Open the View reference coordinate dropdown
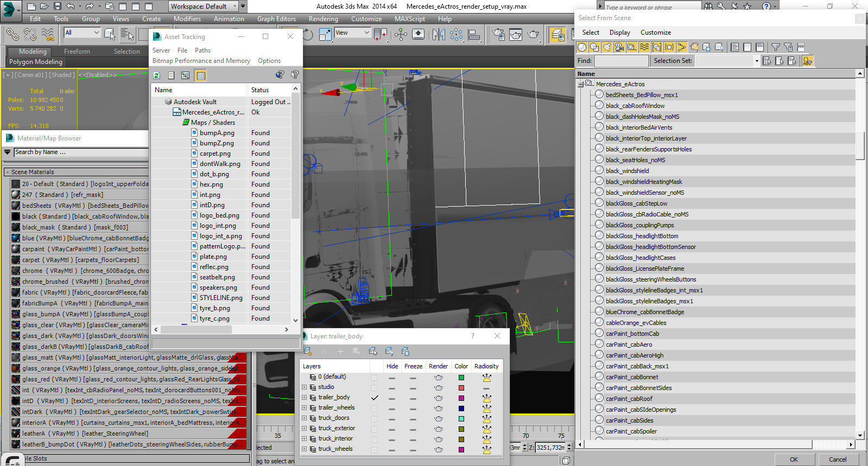The width and height of the screenshot is (868, 466). [x=352, y=33]
